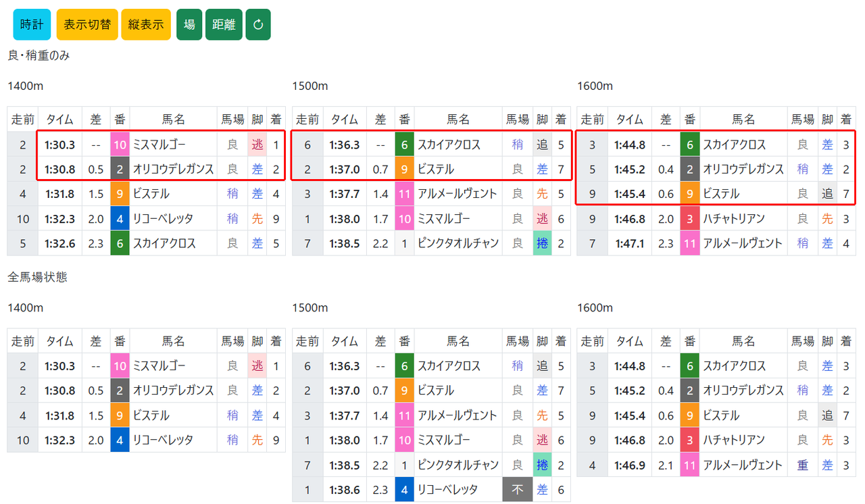This screenshot has height=504, width=865.
Task: Toggle the green 場 filter button
Action: (189, 25)
